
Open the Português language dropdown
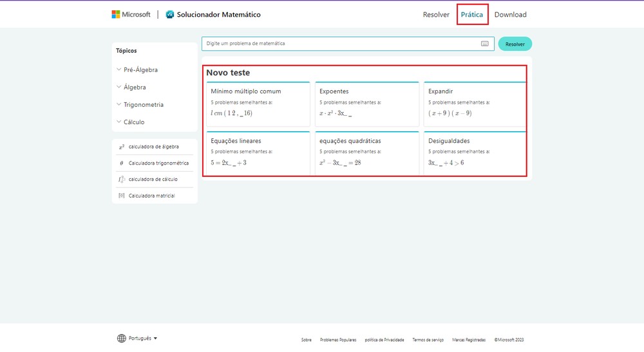tap(143, 338)
